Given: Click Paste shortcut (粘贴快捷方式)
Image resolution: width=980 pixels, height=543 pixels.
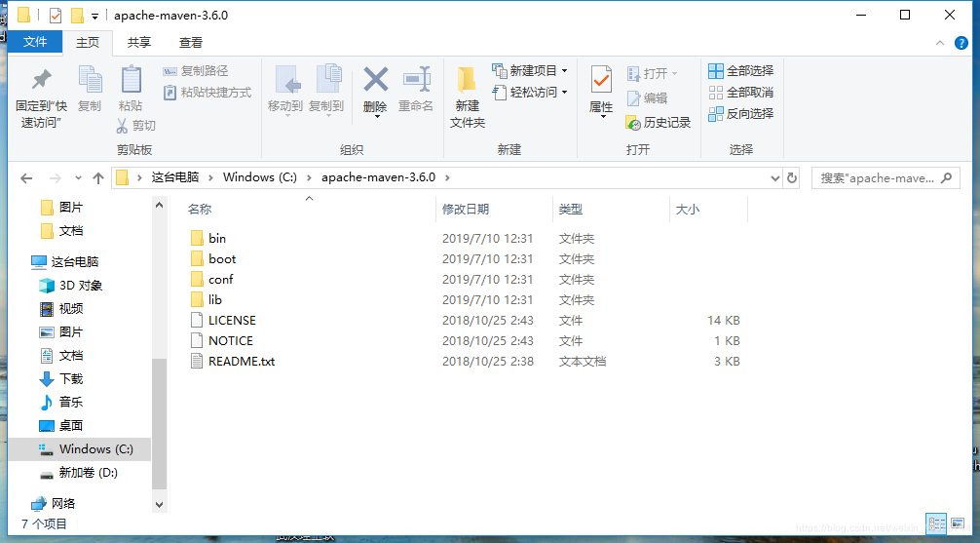Looking at the screenshot, I should [207, 93].
